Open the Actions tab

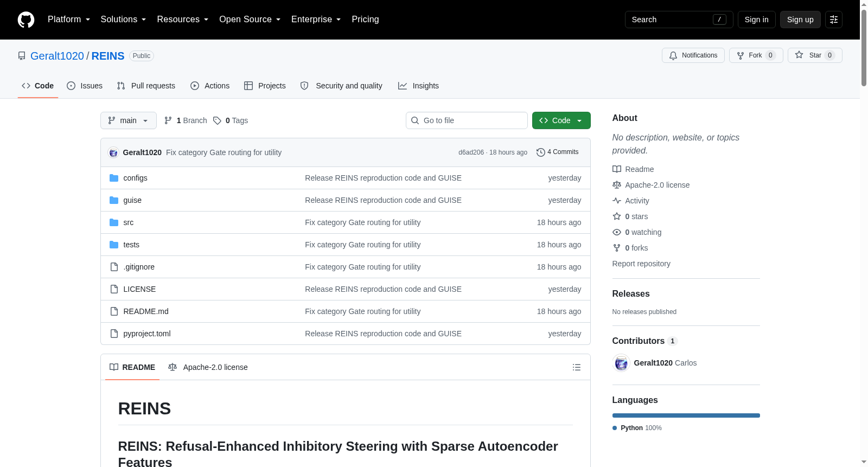(210, 86)
